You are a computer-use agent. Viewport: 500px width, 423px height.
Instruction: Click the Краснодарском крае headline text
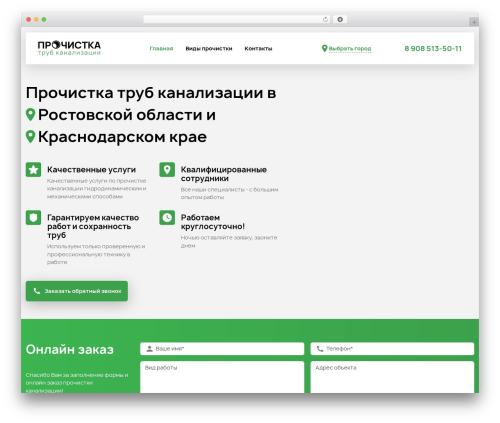122,137
